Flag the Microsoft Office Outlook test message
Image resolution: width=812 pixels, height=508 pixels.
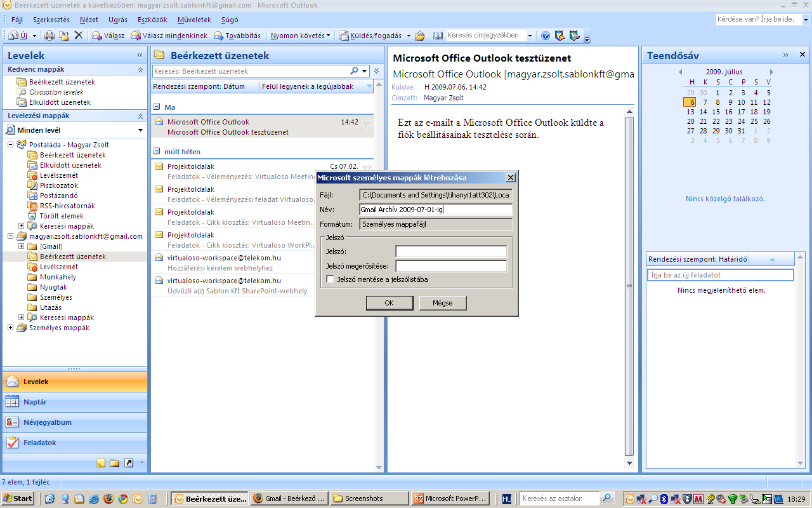(367, 126)
